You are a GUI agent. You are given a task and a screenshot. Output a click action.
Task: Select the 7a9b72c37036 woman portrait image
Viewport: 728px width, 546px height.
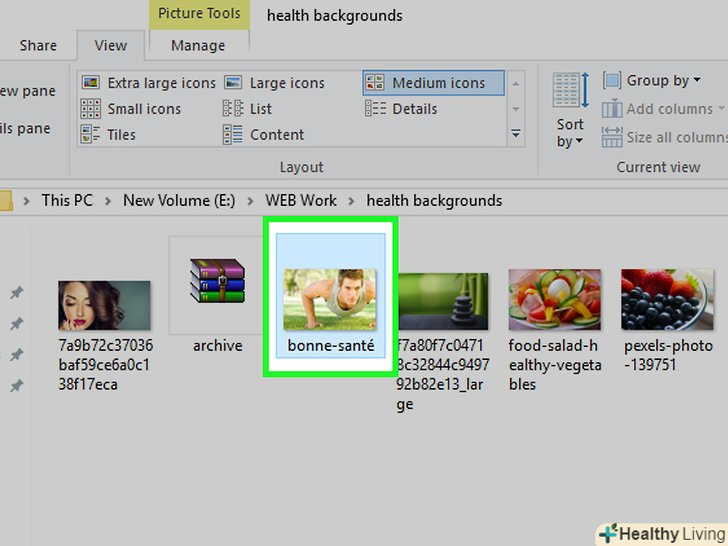tap(104, 306)
